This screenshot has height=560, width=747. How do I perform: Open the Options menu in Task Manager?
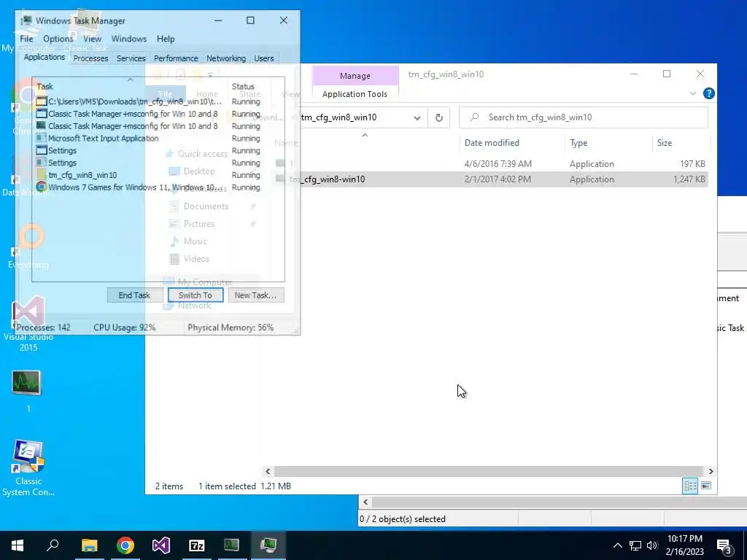click(x=58, y=39)
